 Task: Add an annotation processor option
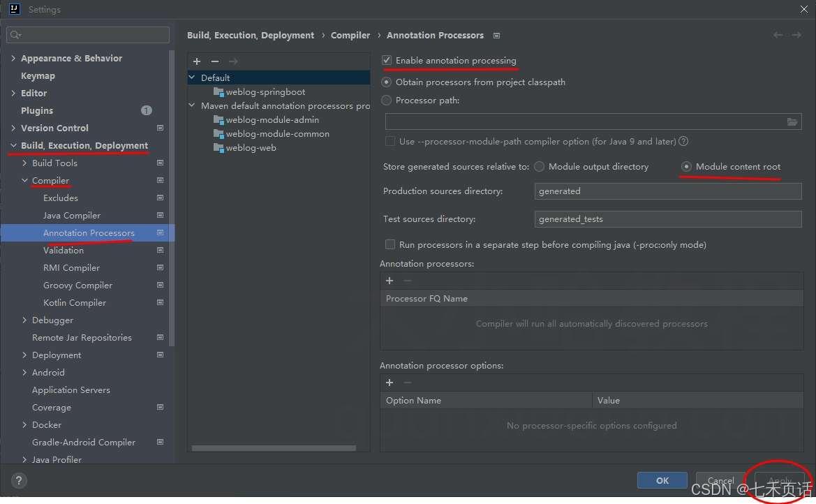click(390, 383)
